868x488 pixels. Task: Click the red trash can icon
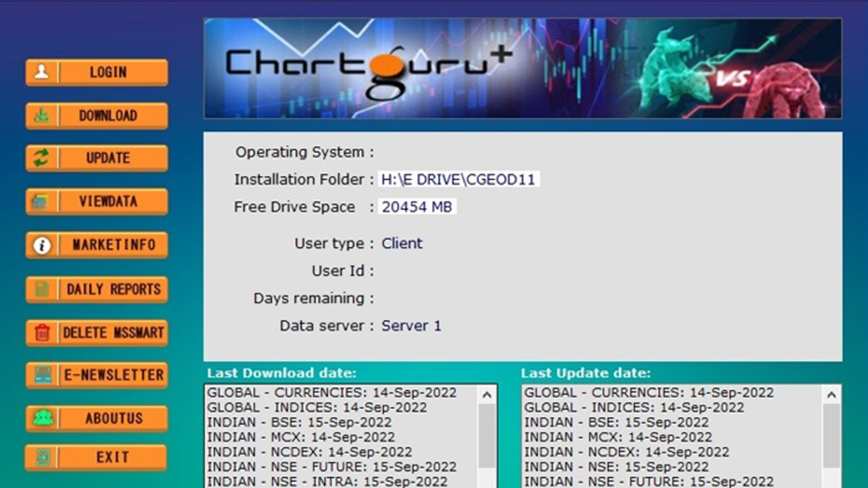pos(42,332)
